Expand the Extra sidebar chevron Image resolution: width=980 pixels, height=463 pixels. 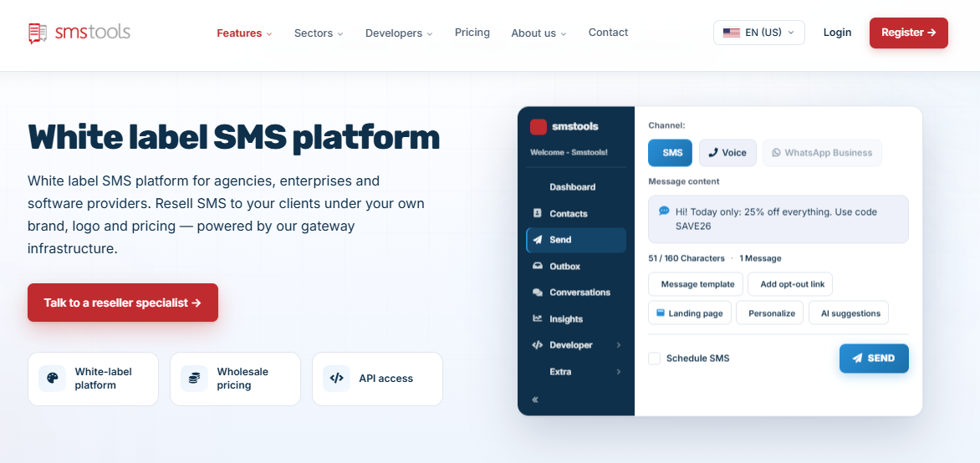coord(619,372)
